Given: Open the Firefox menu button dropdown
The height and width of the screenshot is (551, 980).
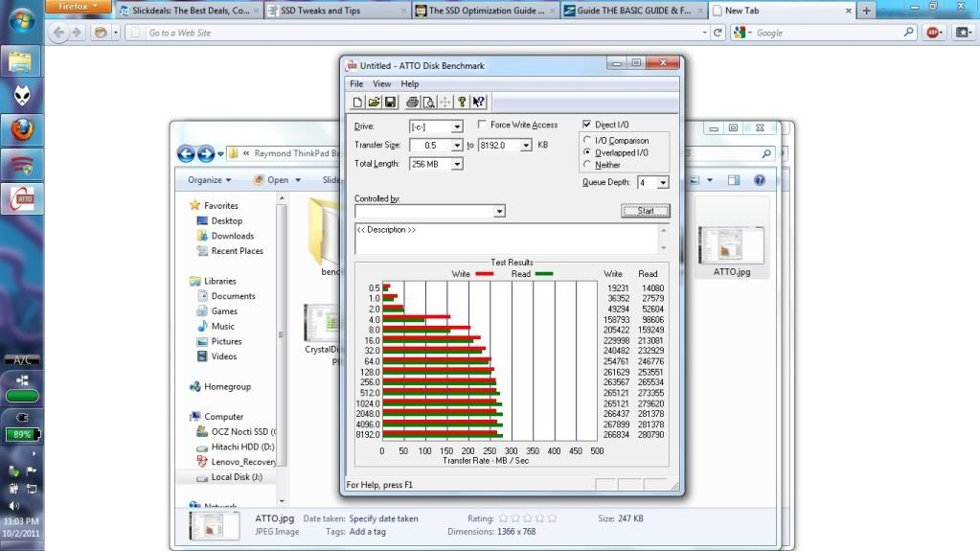Looking at the screenshot, I should click(79, 7).
